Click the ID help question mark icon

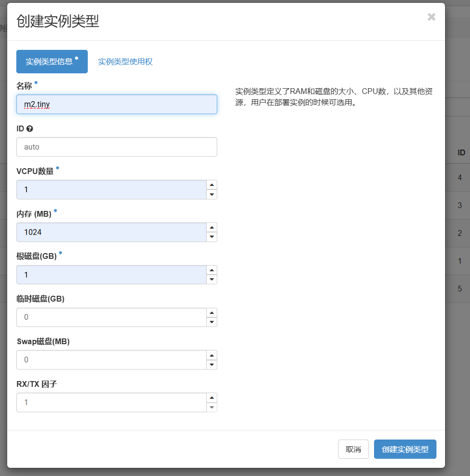tap(30, 129)
